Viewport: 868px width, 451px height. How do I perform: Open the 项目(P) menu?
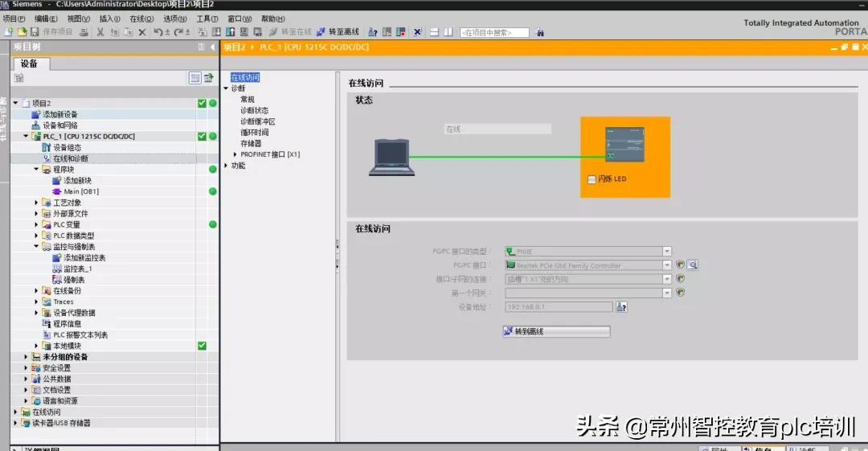(14, 18)
